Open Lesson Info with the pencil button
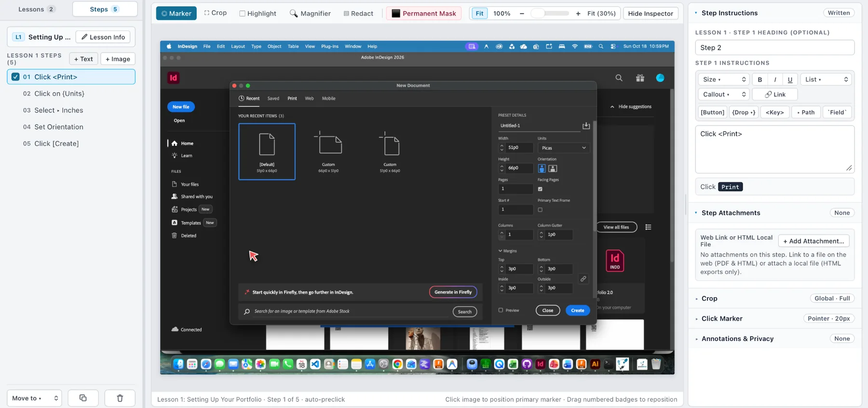Screen dimensions: 868x408 click(103, 37)
